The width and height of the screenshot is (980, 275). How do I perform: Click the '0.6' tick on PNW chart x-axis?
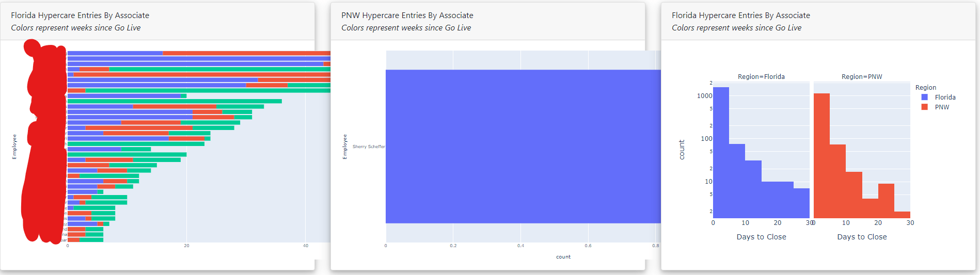588,246
